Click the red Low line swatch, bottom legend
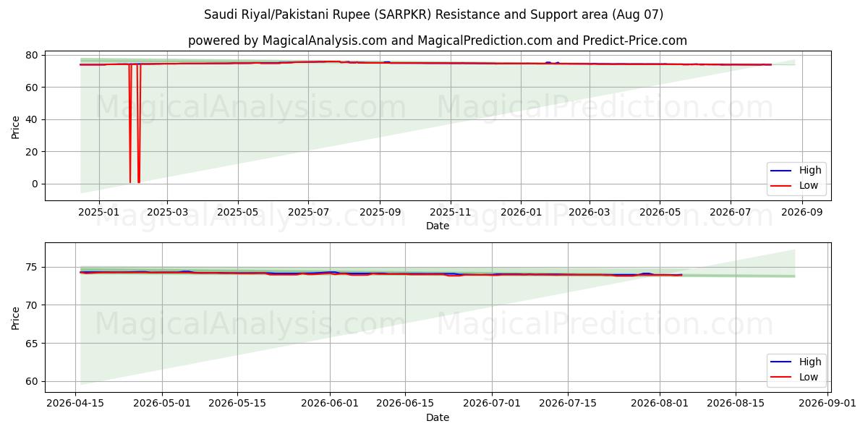Image resolution: width=868 pixels, height=434 pixels. pos(782,378)
